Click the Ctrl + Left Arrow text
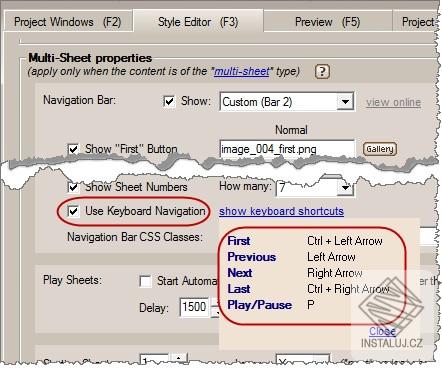 click(345, 241)
